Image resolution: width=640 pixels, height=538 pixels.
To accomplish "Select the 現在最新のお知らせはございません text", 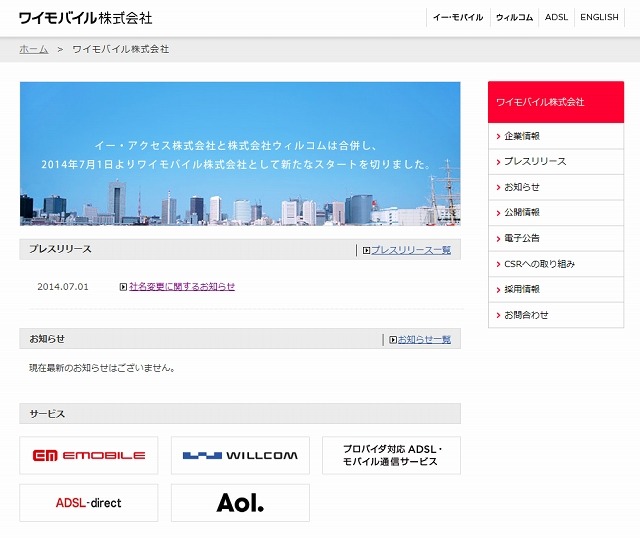I will point(102,368).
